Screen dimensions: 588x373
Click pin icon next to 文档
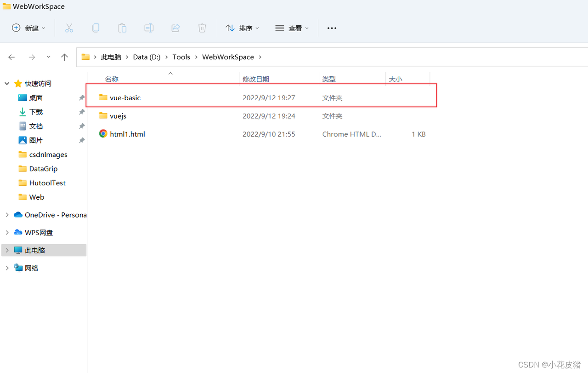coord(82,126)
